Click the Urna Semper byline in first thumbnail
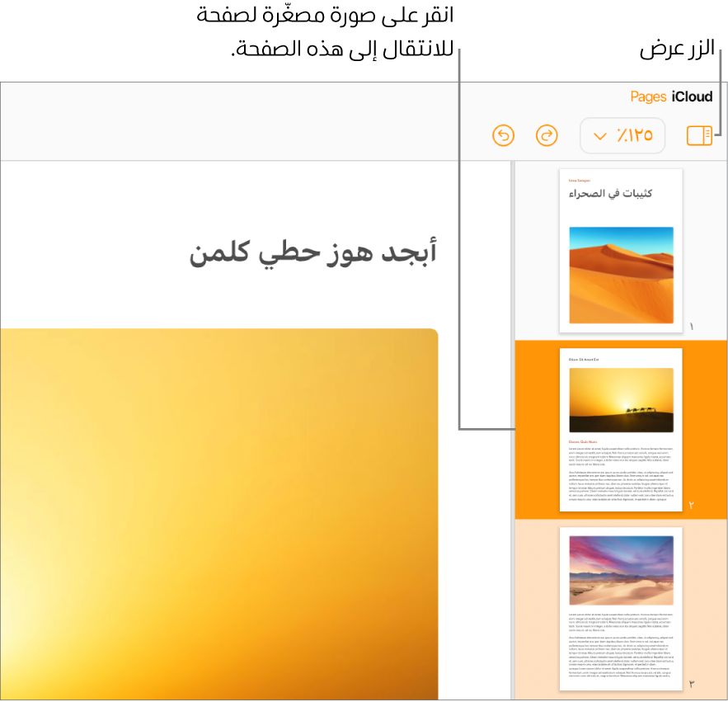Image resolution: width=728 pixels, height=702 pixels. click(580, 178)
